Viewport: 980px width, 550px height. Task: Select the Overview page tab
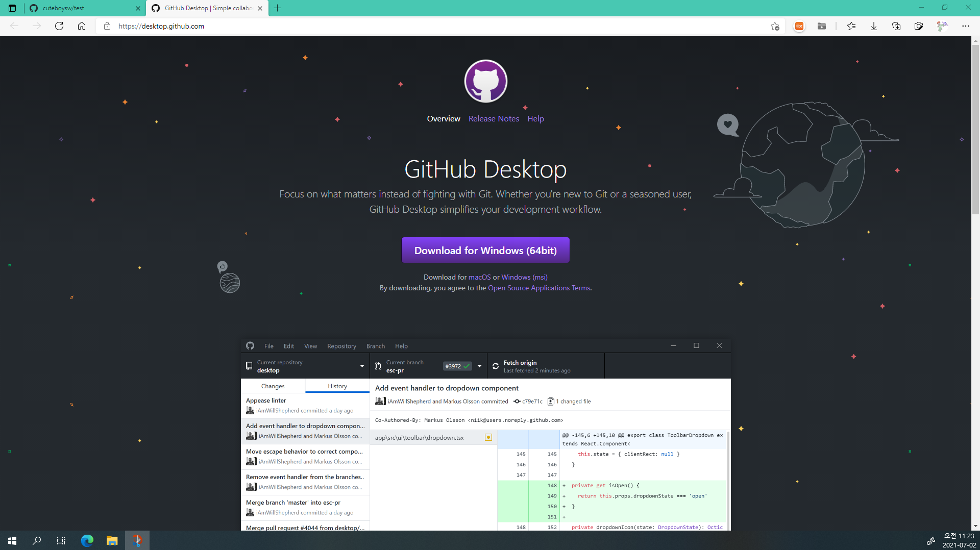click(x=444, y=119)
